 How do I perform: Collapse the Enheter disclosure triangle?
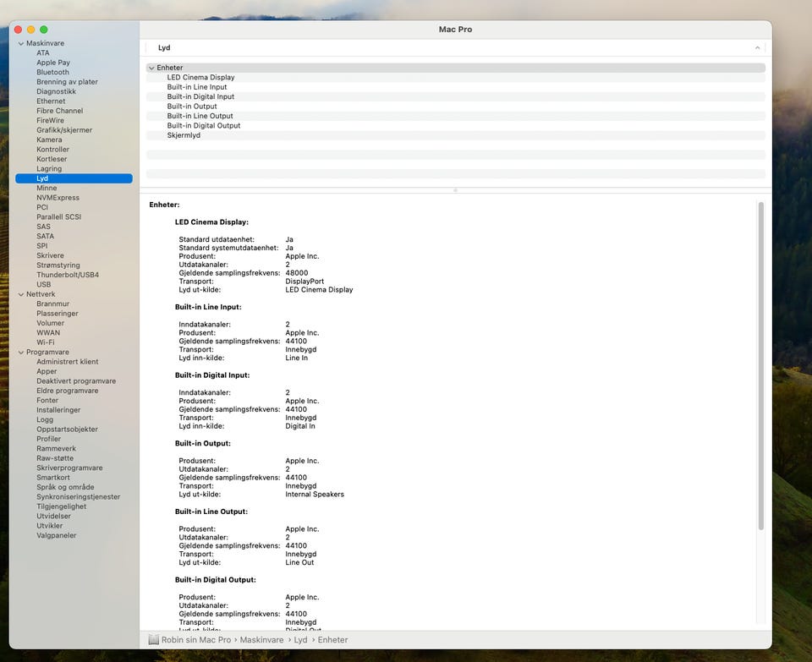coord(151,68)
